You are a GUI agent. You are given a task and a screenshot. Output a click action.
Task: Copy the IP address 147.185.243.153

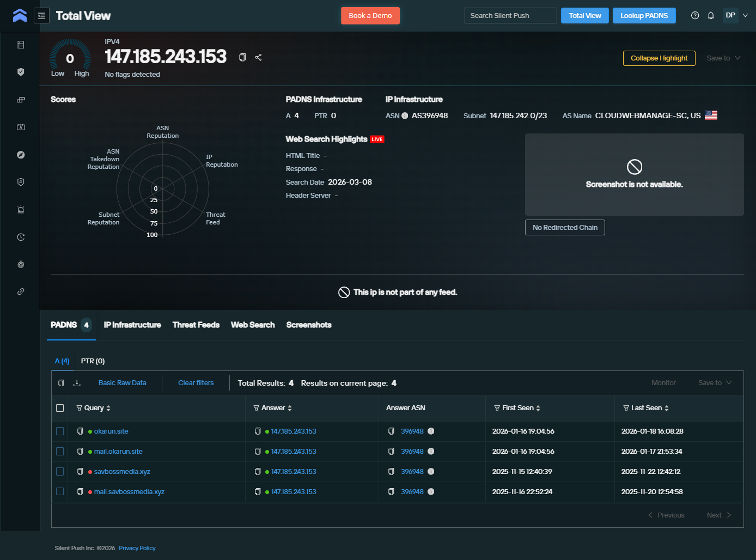pyautogui.click(x=242, y=57)
